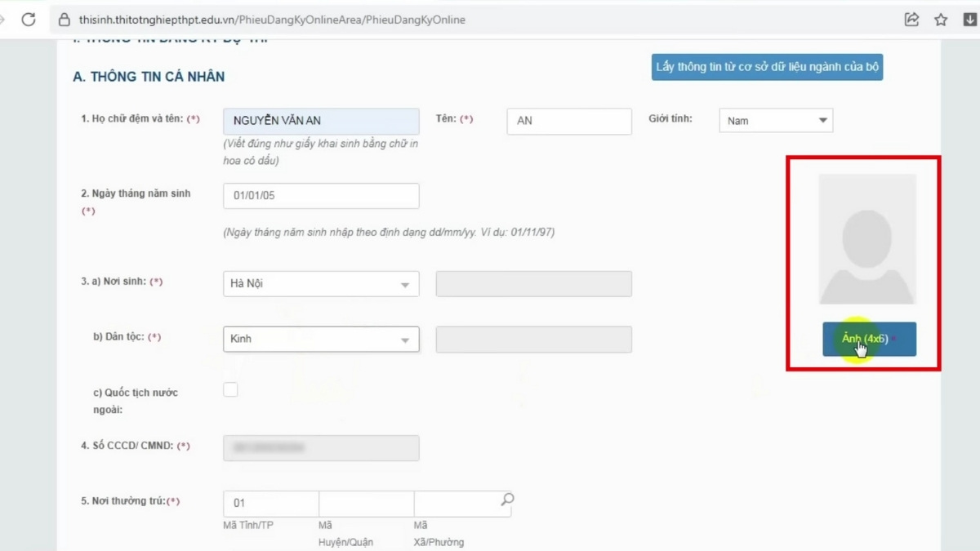
Task: Focus the Mã Huyện/Quận code field
Action: [366, 504]
